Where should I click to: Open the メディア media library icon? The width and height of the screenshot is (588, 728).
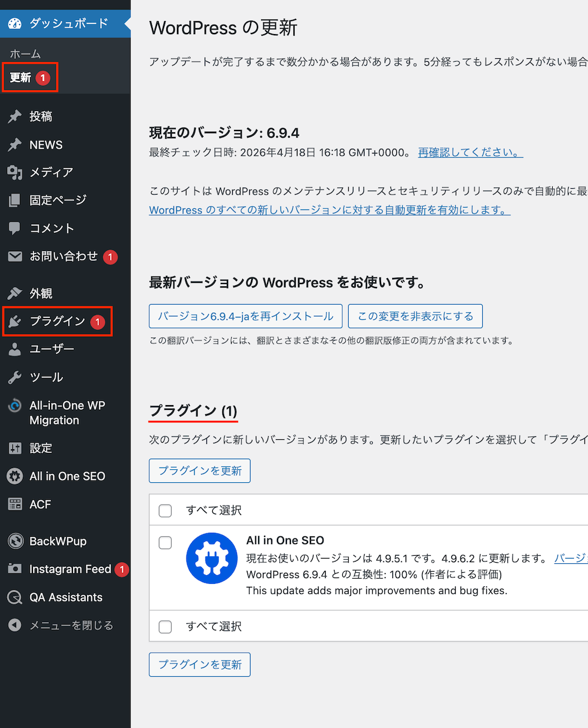click(x=14, y=172)
